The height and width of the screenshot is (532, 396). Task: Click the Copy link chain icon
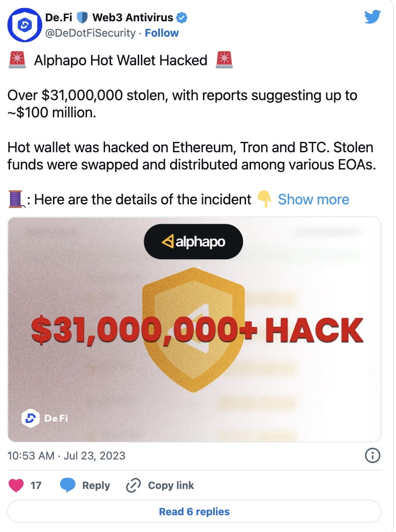point(133,485)
